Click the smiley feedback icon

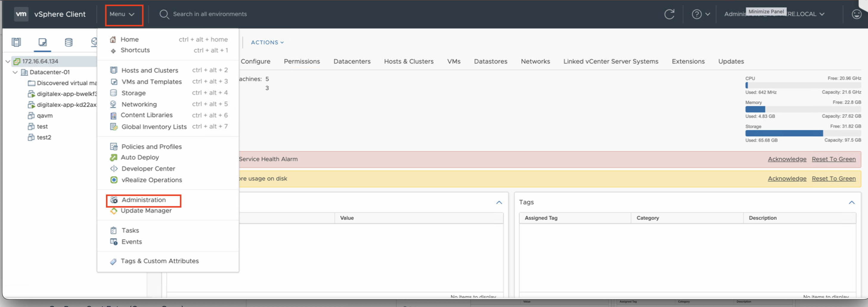[x=856, y=14]
